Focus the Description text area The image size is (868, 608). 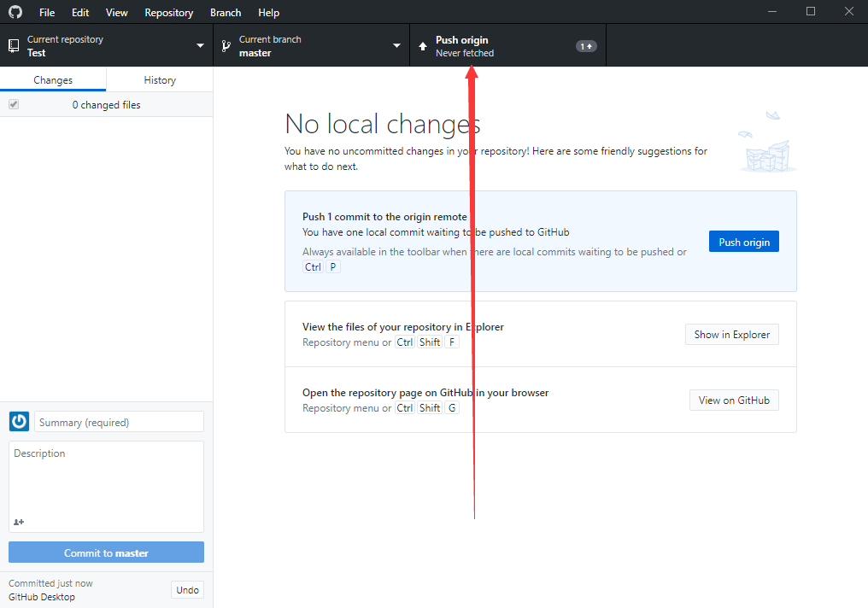pos(106,486)
